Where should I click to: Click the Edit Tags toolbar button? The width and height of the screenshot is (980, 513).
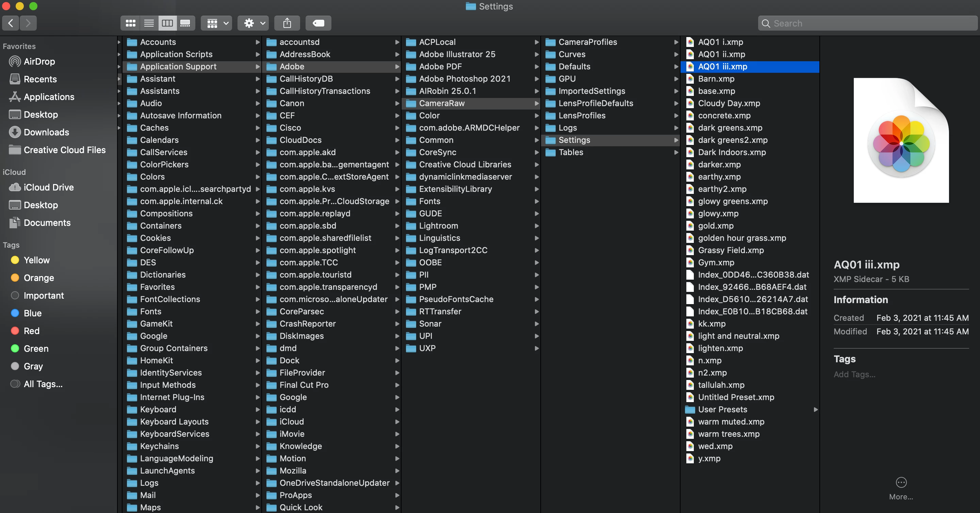(x=318, y=23)
